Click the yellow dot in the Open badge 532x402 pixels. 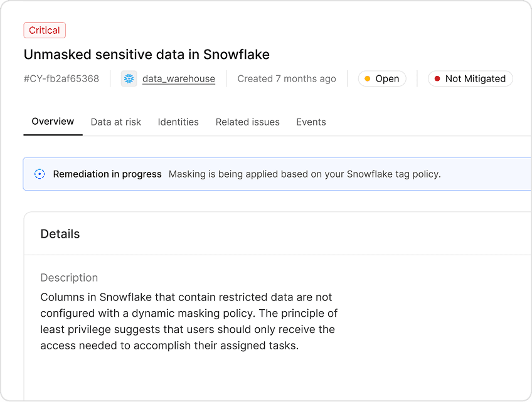pyautogui.click(x=367, y=78)
